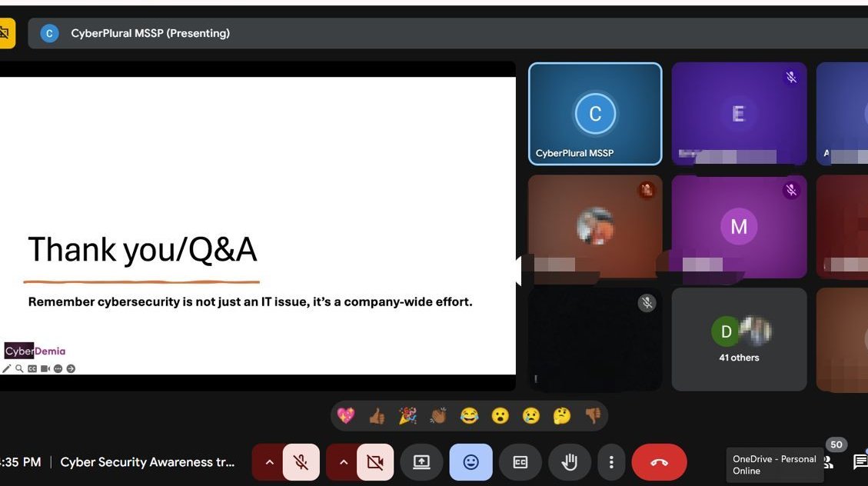Send the party popper reaction
Image resolution: width=868 pixels, height=486 pixels.
408,416
